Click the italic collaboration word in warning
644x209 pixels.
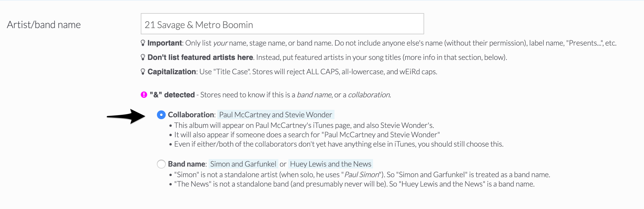click(x=369, y=95)
